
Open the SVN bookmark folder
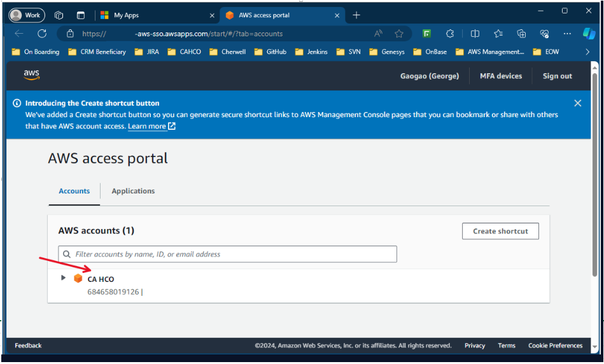pyautogui.click(x=349, y=52)
